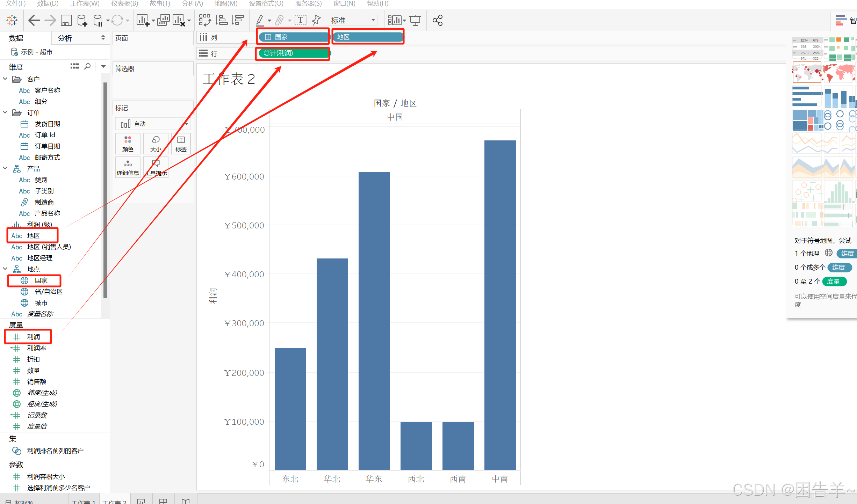
Task: Select the symbol map thumbnail in Show Me
Action: pos(807,73)
